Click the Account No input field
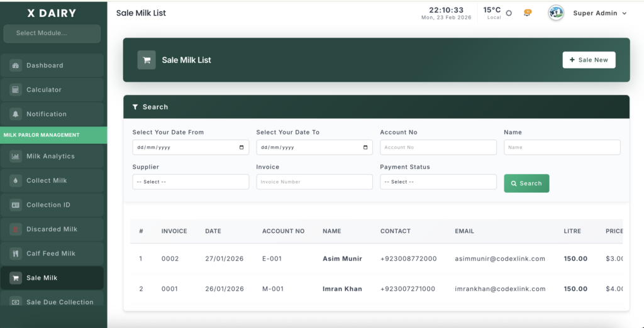The image size is (644, 328). click(x=438, y=147)
